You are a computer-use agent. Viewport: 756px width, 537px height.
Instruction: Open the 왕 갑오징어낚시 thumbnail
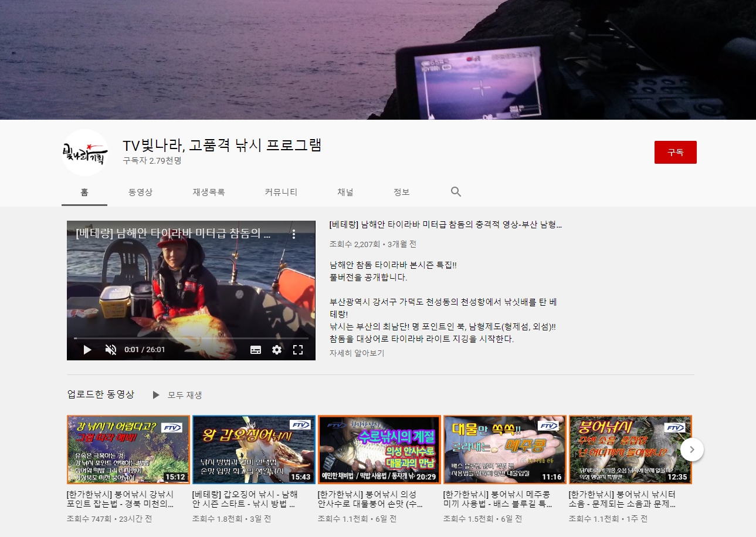pyautogui.click(x=253, y=450)
